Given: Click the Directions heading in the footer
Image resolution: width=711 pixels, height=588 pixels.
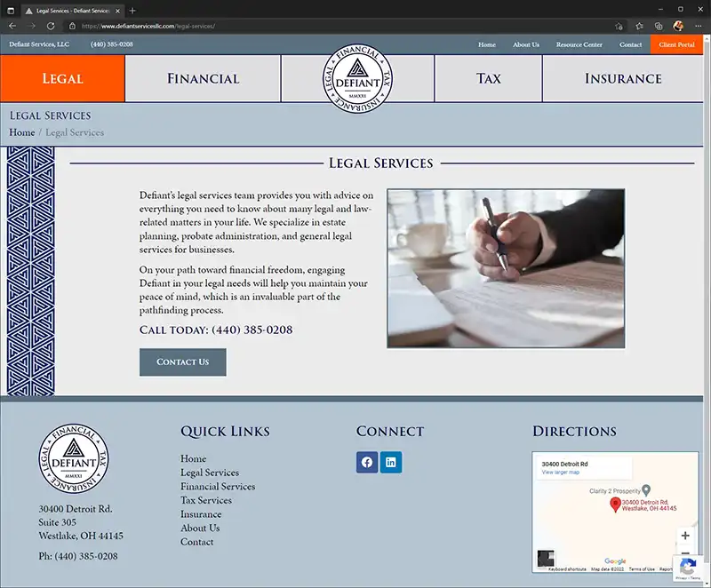Looking at the screenshot, I should coord(574,432).
